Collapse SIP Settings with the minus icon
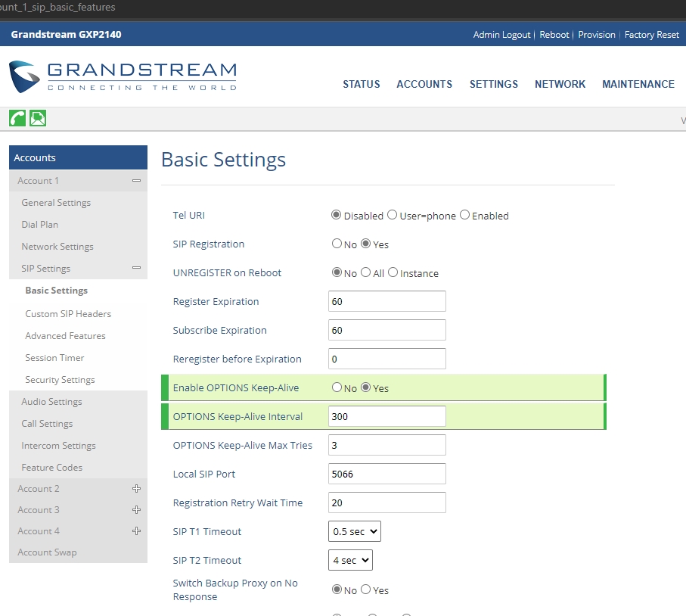Image resolution: width=686 pixels, height=616 pixels. (x=136, y=269)
